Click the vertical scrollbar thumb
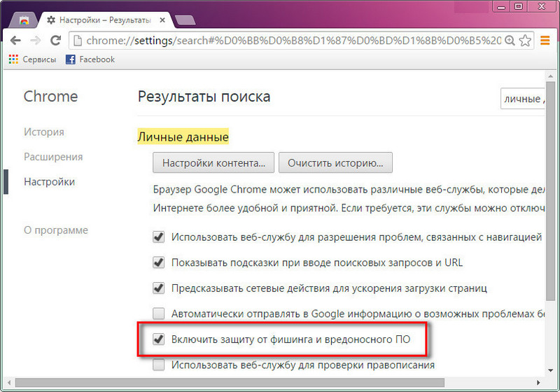The width and height of the screenshot is (560, 392). (551, 191)
